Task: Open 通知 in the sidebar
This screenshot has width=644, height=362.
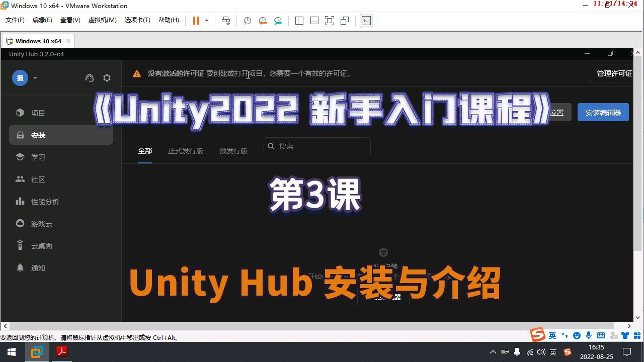Action: tap(61, 267)
